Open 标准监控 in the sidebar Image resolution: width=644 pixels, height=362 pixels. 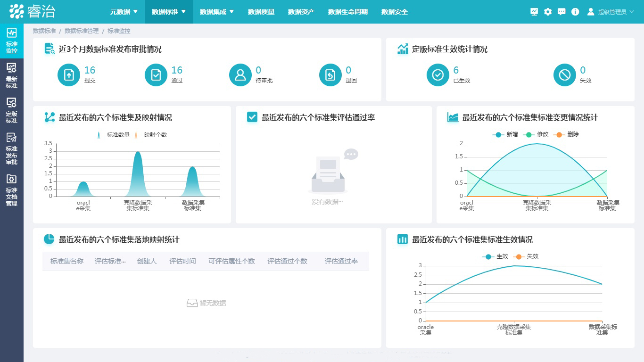pos(11,41)
